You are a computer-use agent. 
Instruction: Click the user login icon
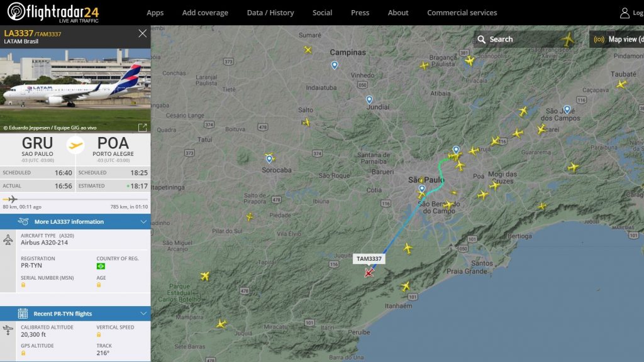tap(625, 13)
